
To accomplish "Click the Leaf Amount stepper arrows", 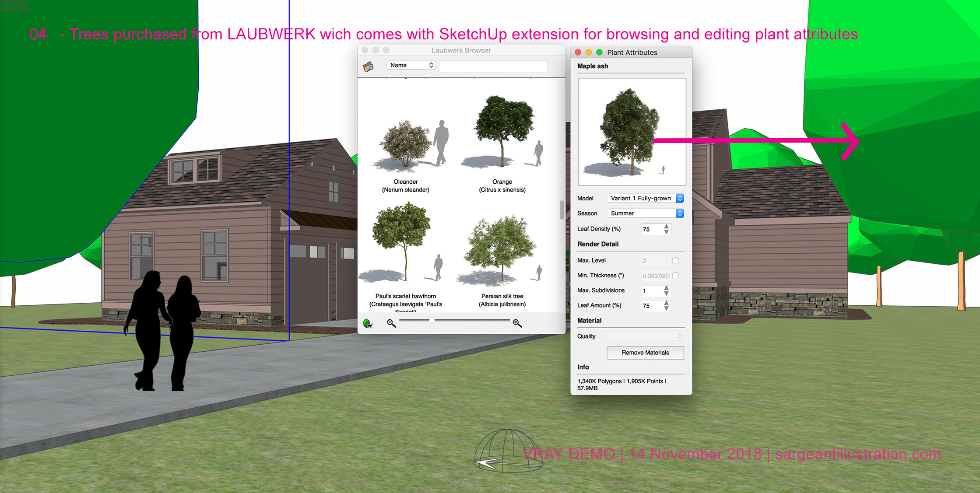I will click(666, 306).
